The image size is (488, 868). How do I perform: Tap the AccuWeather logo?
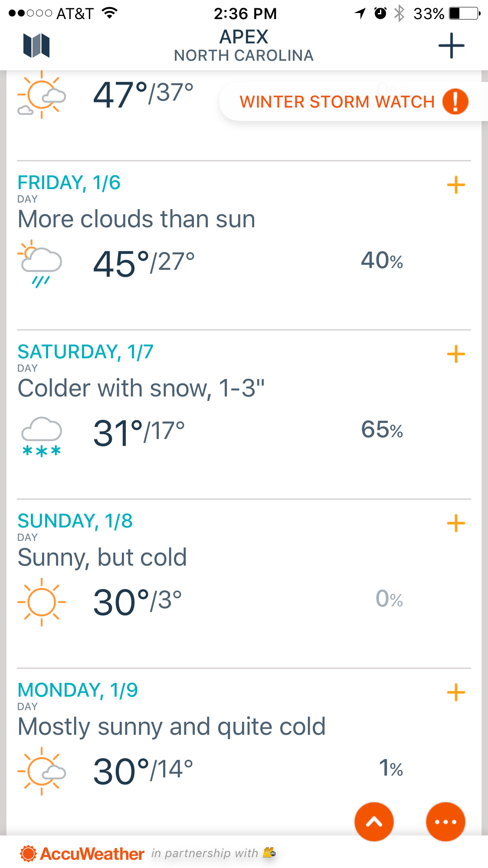pyautogui.click(x=82, y=854)
